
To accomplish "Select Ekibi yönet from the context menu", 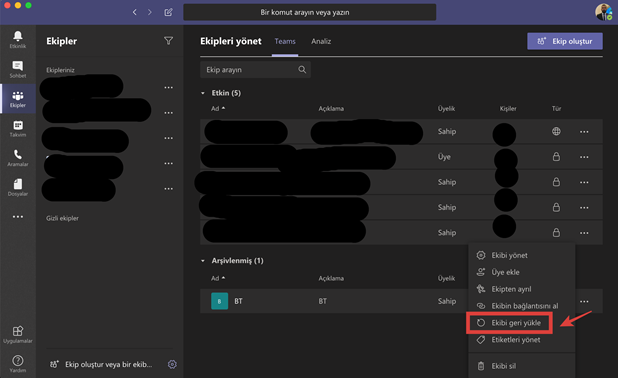I will click(509, 255).
